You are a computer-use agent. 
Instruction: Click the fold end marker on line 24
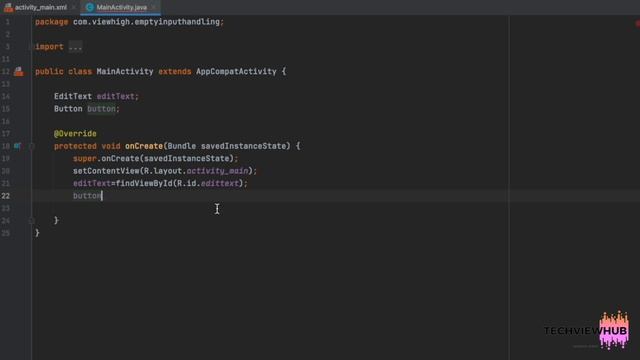[31, 221]
